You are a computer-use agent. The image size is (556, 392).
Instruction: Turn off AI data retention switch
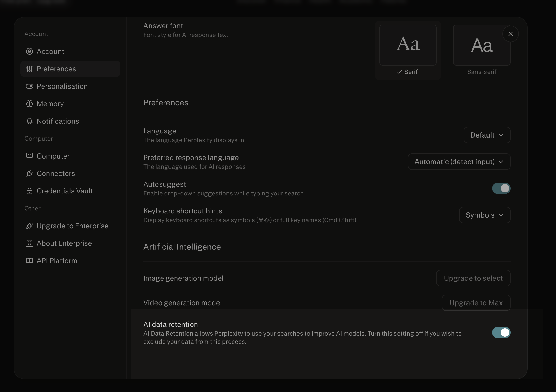(501, 332)
